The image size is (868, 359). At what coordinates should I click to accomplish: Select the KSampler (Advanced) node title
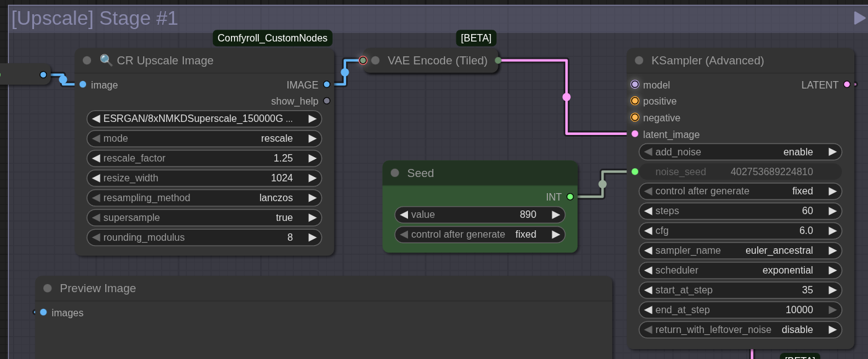pyautogui.click(x=708, y=61)
